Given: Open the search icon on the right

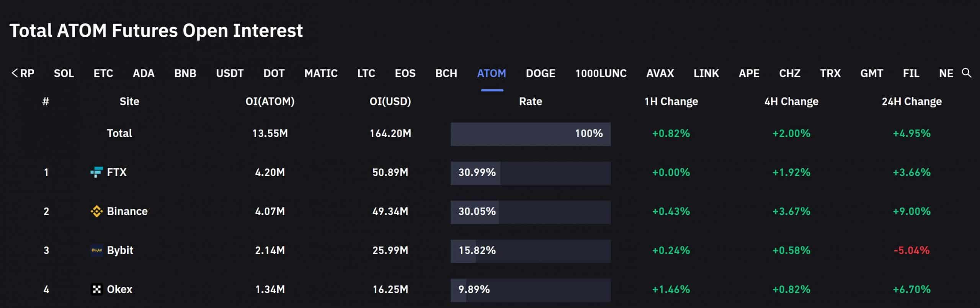Looking at the screenshot, I should pyautogui.click(x=967, y=73).
